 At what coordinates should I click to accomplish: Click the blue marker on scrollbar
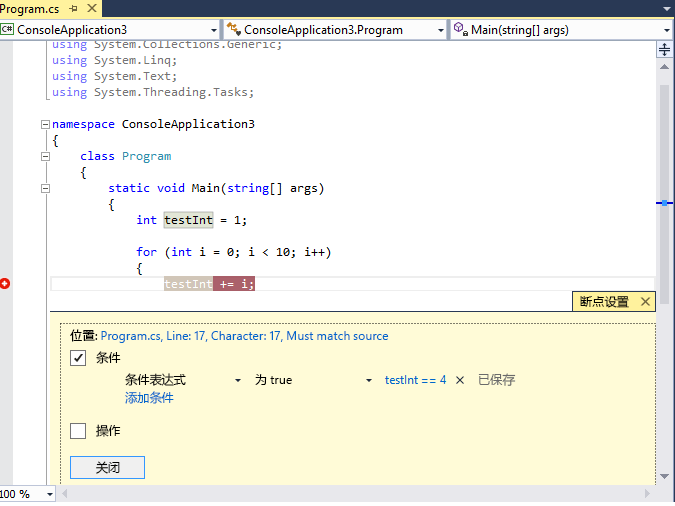(664, 203)
